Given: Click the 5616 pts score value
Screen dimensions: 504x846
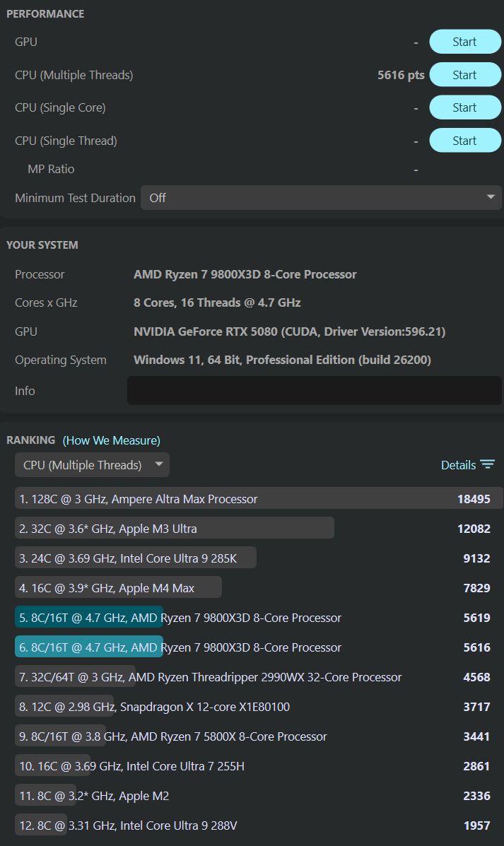Looking at the screenshot, I should 401,75.
